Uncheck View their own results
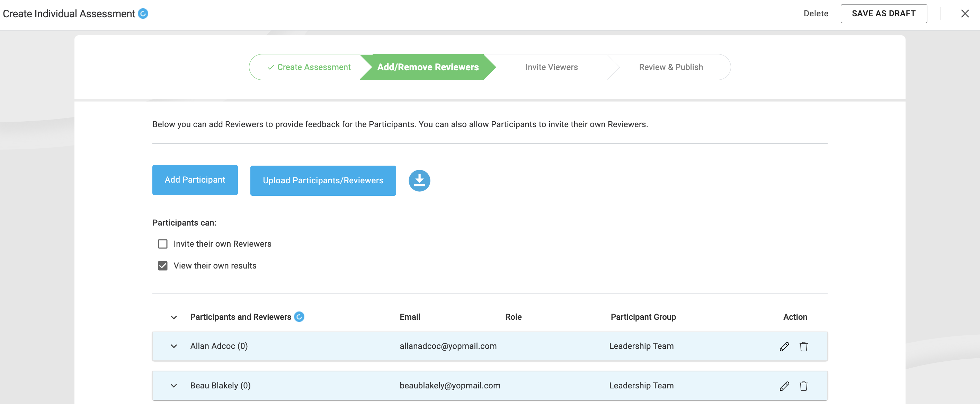The image size is (980, 404). point(163,266)
